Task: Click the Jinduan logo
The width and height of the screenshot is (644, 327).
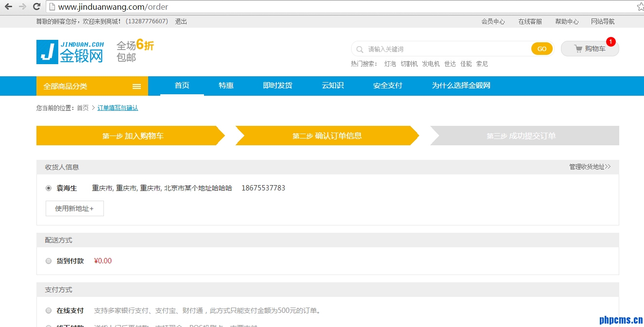Action: coord(70,52)
